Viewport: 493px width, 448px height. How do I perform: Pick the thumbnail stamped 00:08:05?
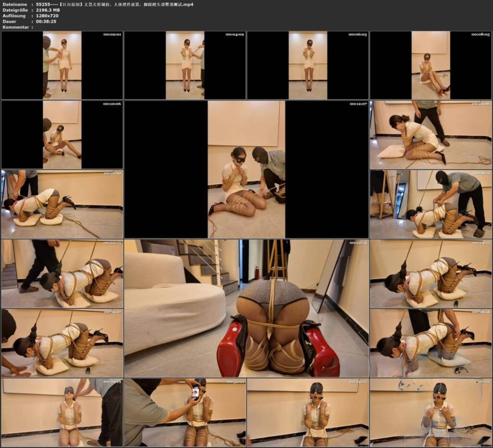[431, 65]
